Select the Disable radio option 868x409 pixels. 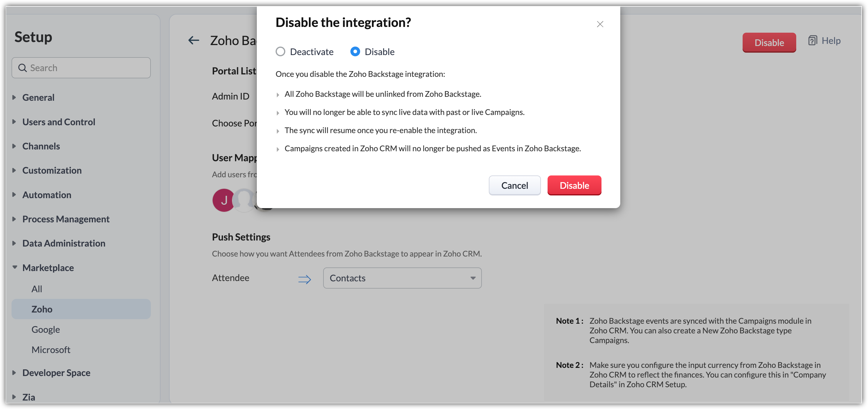355,51
